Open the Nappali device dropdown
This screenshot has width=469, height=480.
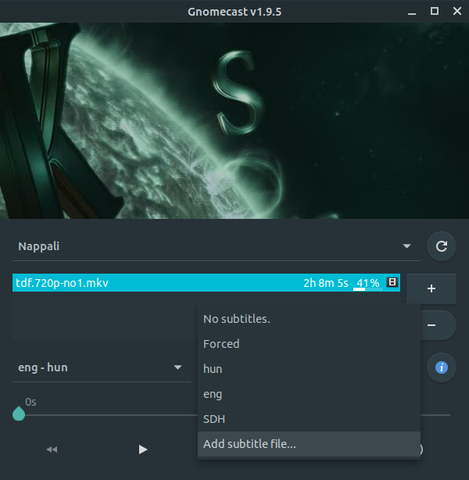click(x=216, y=246)
